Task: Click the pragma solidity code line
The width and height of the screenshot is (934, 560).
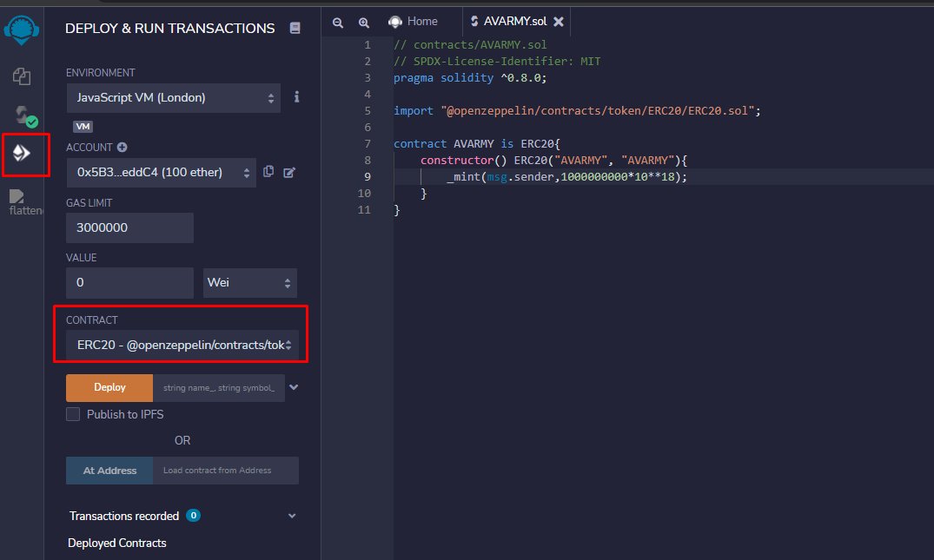Action: (x=470, y=78)
